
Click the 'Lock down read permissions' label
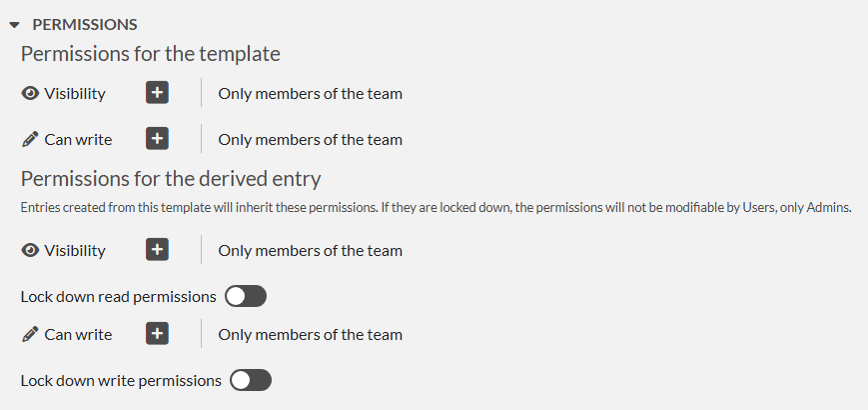(x=118, y=297)
